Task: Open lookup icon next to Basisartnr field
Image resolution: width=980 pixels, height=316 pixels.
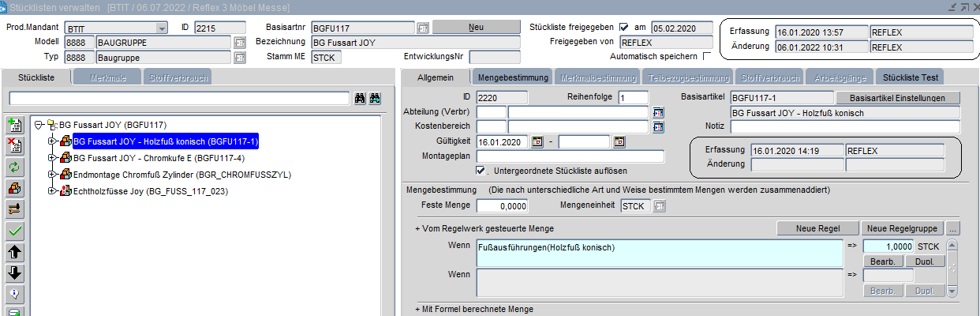Action: pos(423,28)
